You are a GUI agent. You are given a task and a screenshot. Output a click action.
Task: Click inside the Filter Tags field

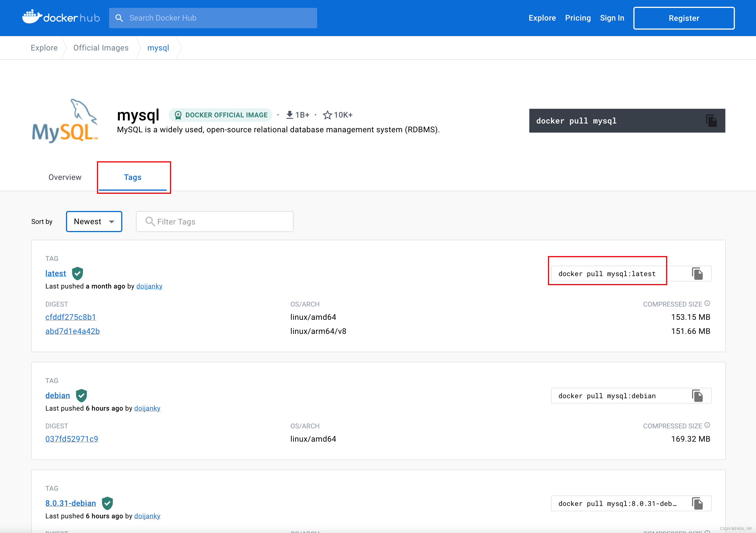click(x=214, y=221)
